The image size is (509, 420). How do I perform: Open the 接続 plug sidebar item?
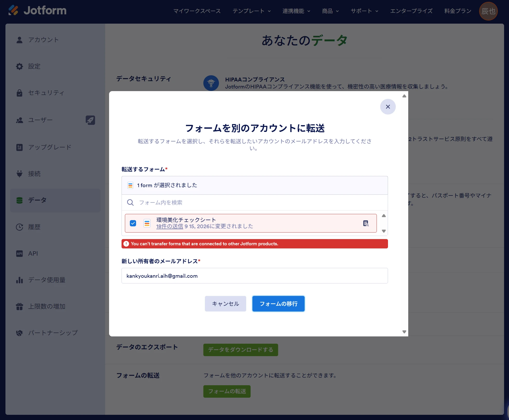pos(55,173)
